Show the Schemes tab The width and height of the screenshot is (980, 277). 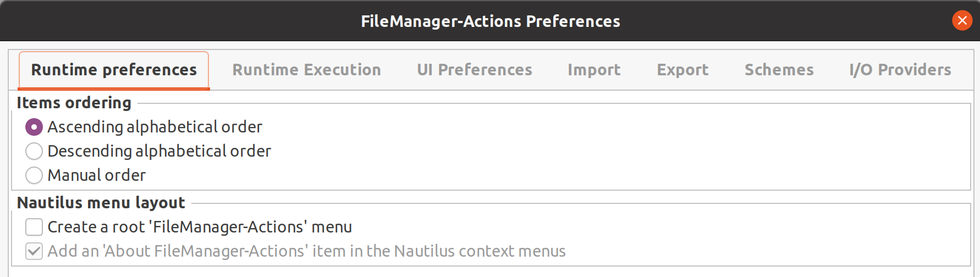[x=779, y=70]
